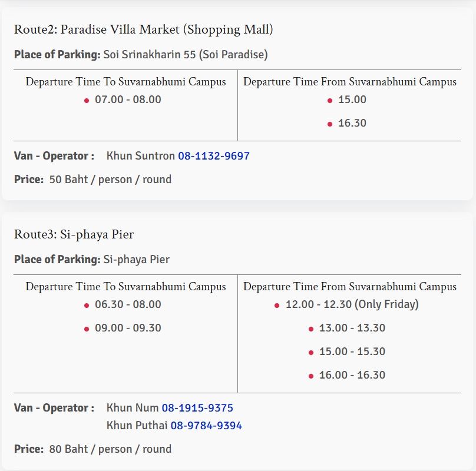Click the 12.00 - 12.30 Only Friday entry
The height and width of the screenshot is (471, 476).
click(352, 304)
